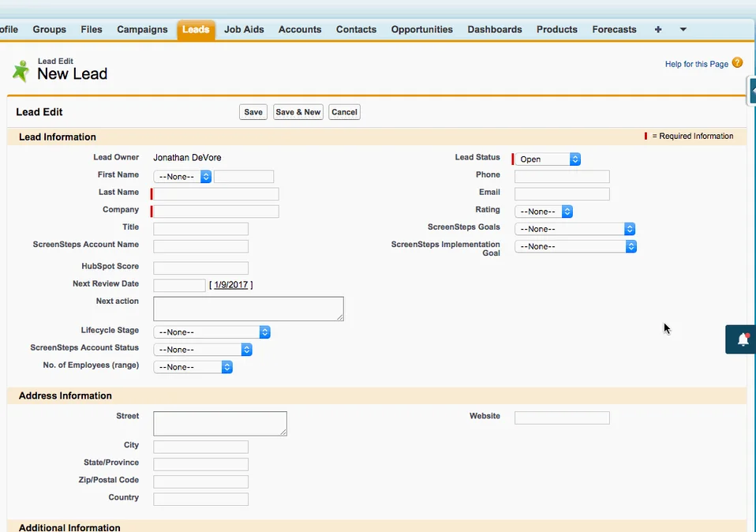Open the notification bell panel
Screen dimensions: 756x532
(743, 339)
